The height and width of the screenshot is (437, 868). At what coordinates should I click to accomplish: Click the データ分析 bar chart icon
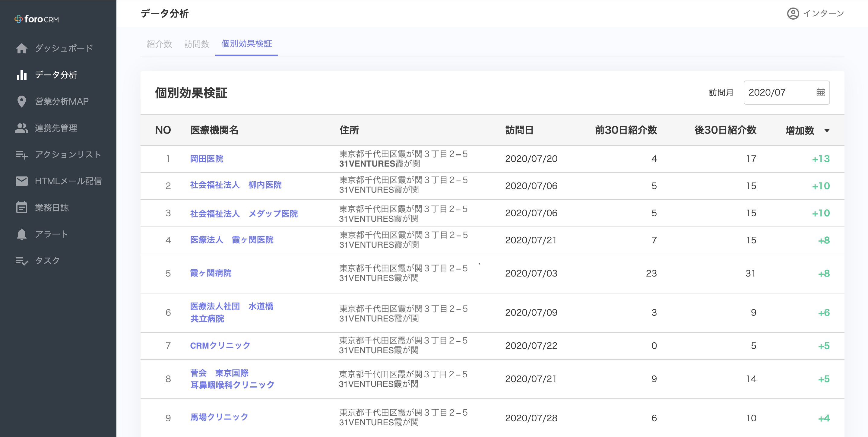click(22, 75)
